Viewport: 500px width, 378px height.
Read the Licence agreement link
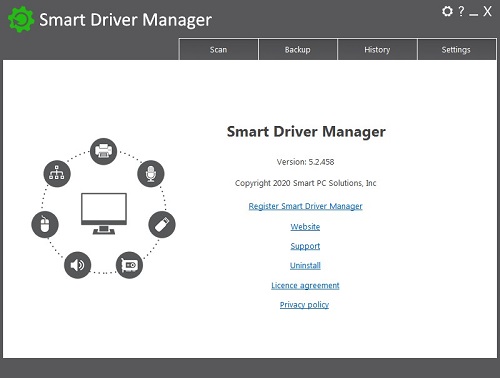[x=305, y=285]
